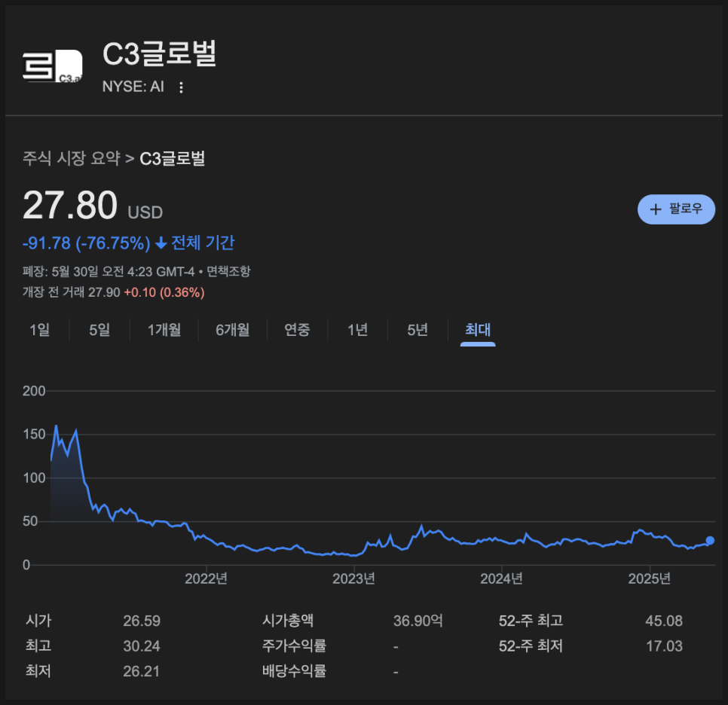Click the 주가수익률 label
This screenshot has width=728, height=705.
pyautogui.click(x=295, y=645)
